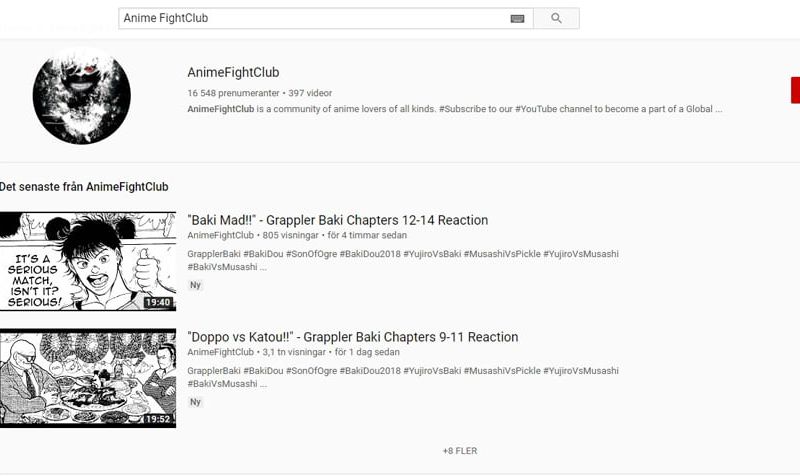Click the AnimeFightClub channel avatar
This screenshot has height=476, width=800.
click(82, 95)
